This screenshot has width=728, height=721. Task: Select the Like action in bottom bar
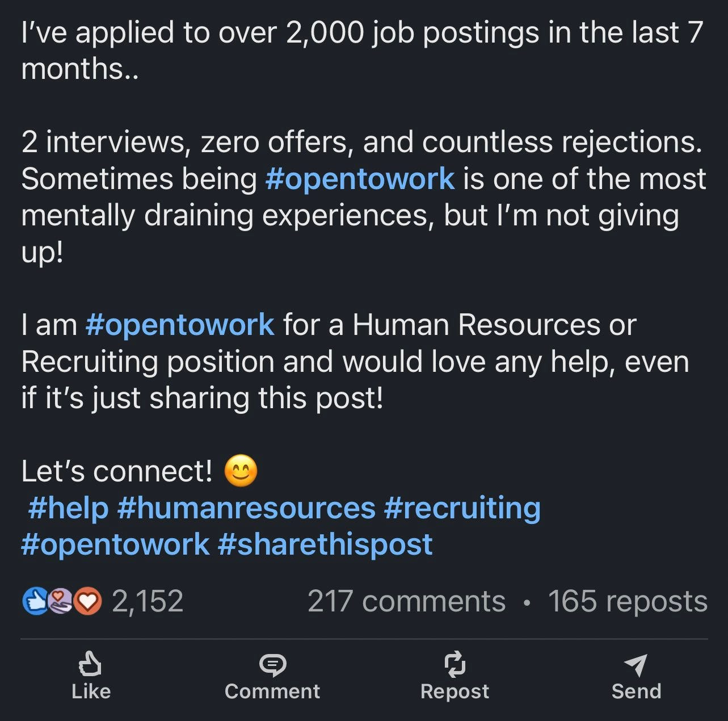click(x=91, y=691)
